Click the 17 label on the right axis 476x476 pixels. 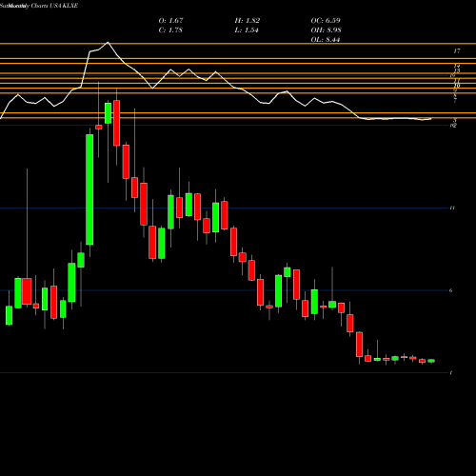tap(457, 50)
